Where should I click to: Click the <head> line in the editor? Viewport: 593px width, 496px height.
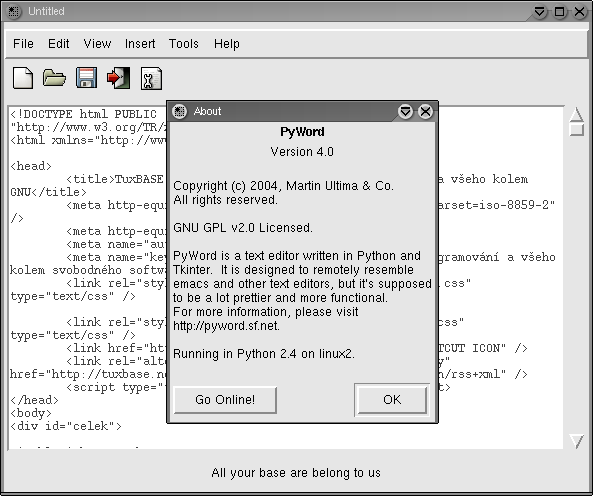31,166
